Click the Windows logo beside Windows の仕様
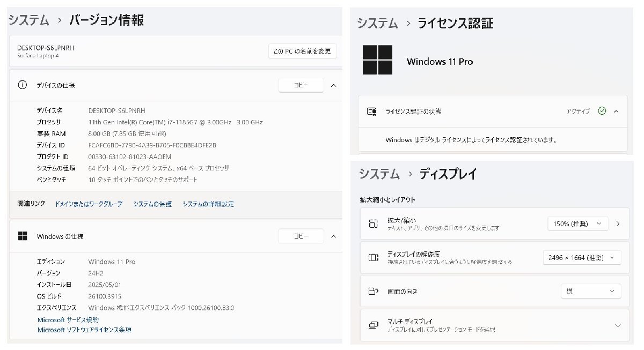 pos(23,236)
